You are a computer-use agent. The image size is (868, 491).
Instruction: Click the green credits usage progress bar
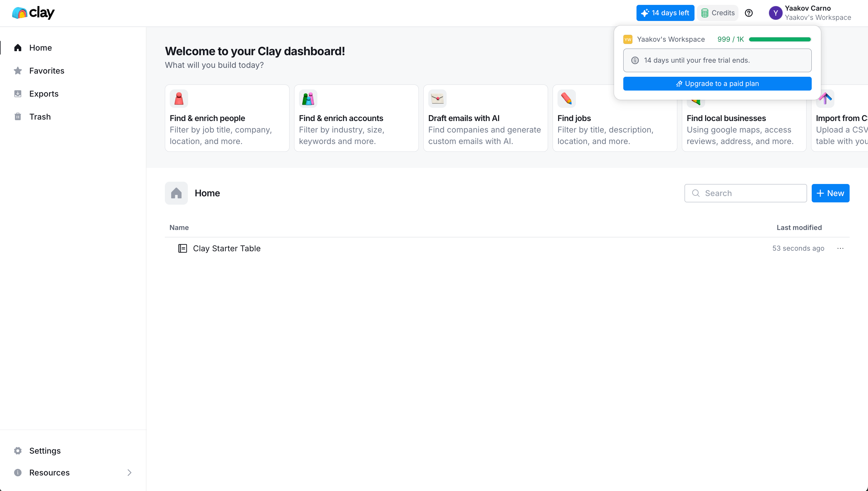click(x=780, y=39)
